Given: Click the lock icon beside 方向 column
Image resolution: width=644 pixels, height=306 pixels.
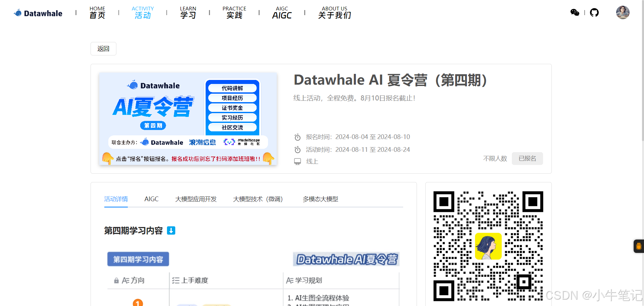Looking at the screenshot, I should pyautogui.click(x=116, y=280).
